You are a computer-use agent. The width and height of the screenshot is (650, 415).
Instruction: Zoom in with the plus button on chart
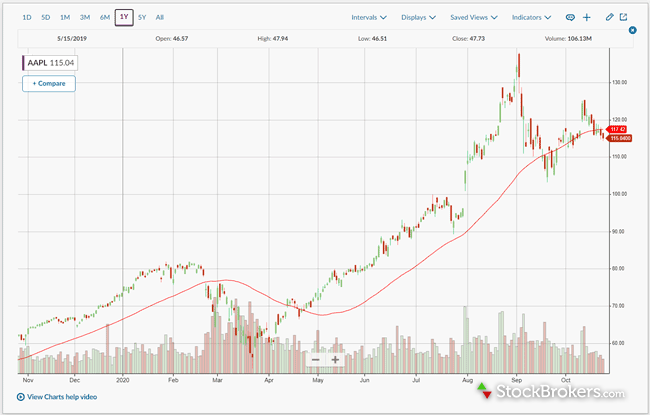(335, 360)
